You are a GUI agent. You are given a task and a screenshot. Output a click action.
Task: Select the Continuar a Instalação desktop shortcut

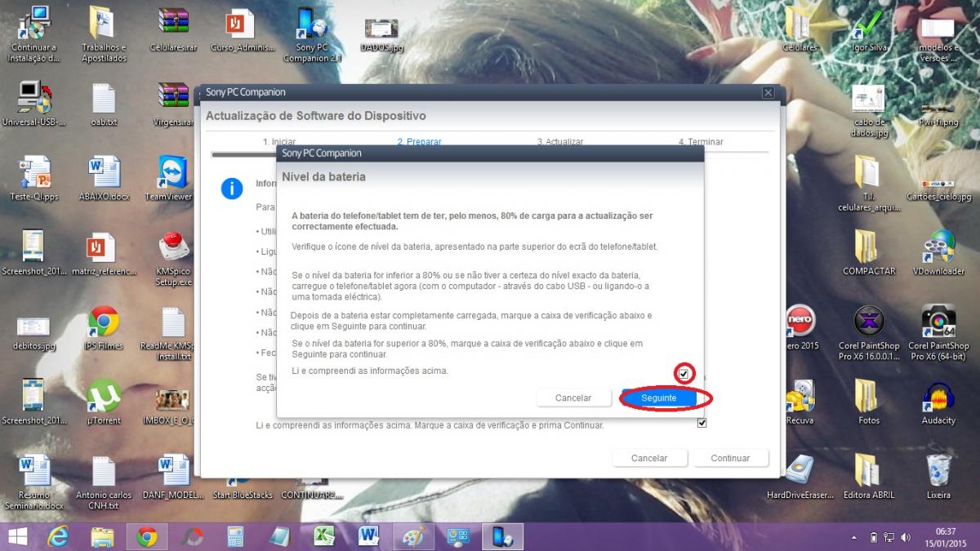tap(34, 34)
